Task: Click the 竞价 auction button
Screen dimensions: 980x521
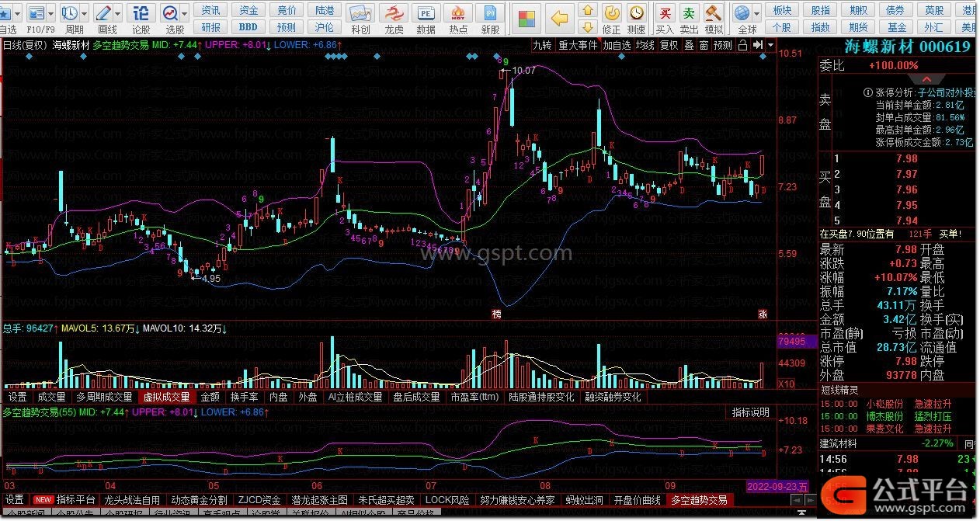Action: 287,10
